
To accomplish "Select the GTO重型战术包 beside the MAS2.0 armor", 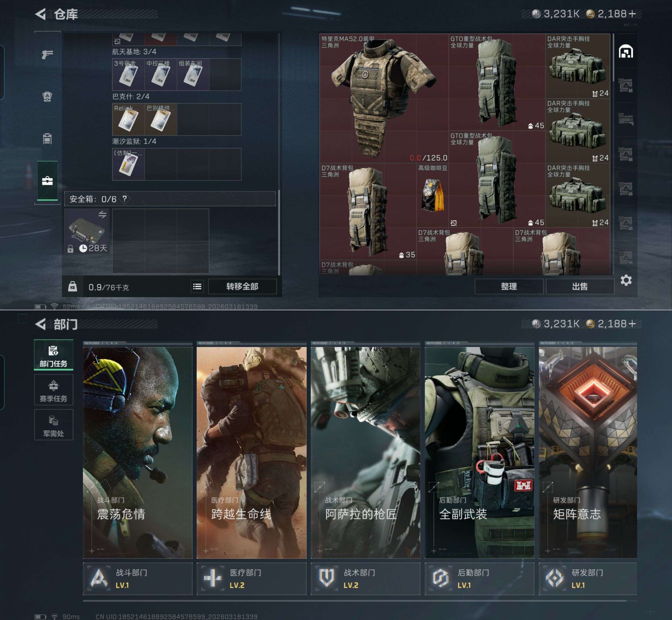I will (x=497, y=82).
